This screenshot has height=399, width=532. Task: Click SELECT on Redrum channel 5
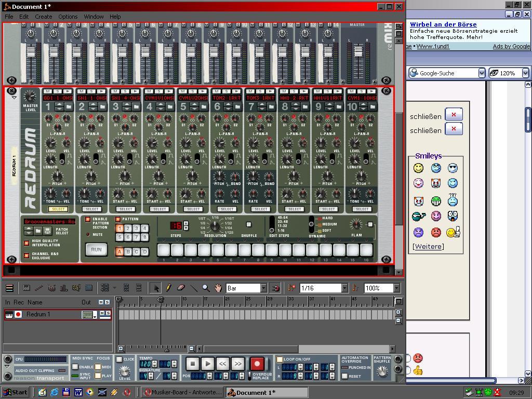tap(193, 209)
